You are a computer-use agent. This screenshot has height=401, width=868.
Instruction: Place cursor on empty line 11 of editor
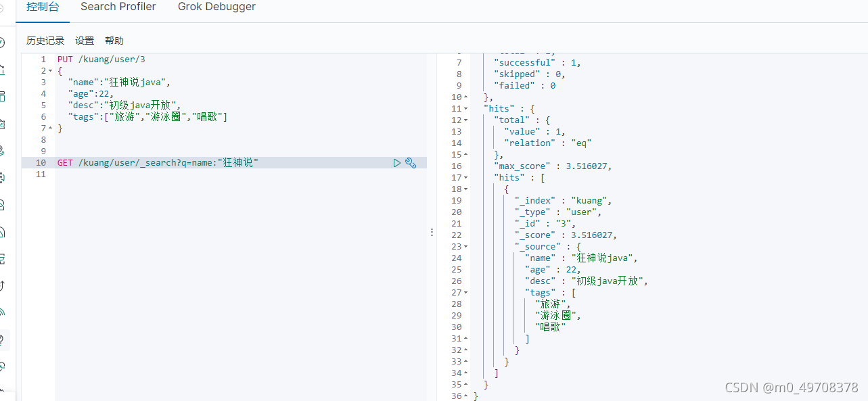click(241, 174)
